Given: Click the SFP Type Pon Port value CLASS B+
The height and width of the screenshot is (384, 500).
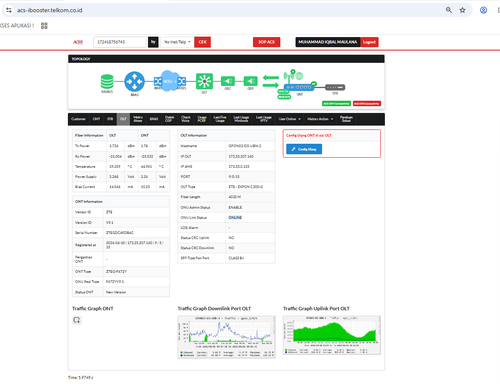Looking at the screenshot, I should (236, 258).
